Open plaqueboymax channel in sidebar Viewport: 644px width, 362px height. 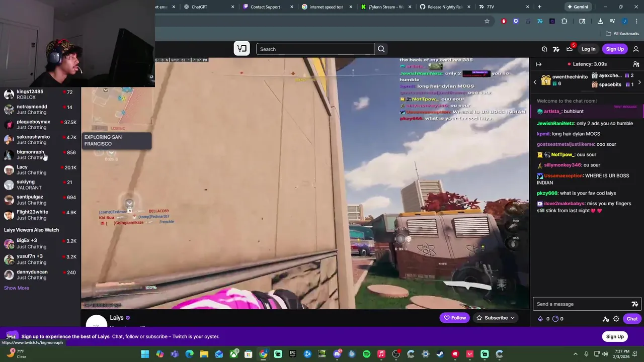[x=40, y=125]
